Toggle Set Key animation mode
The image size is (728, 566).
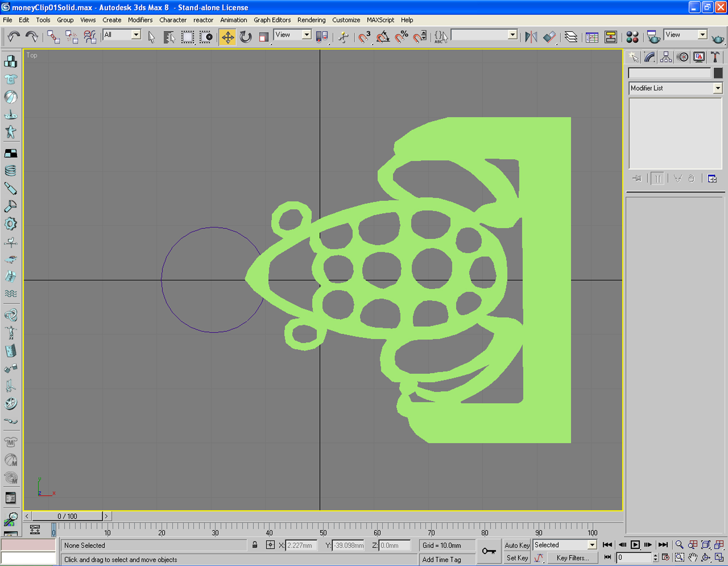point(517,558)
